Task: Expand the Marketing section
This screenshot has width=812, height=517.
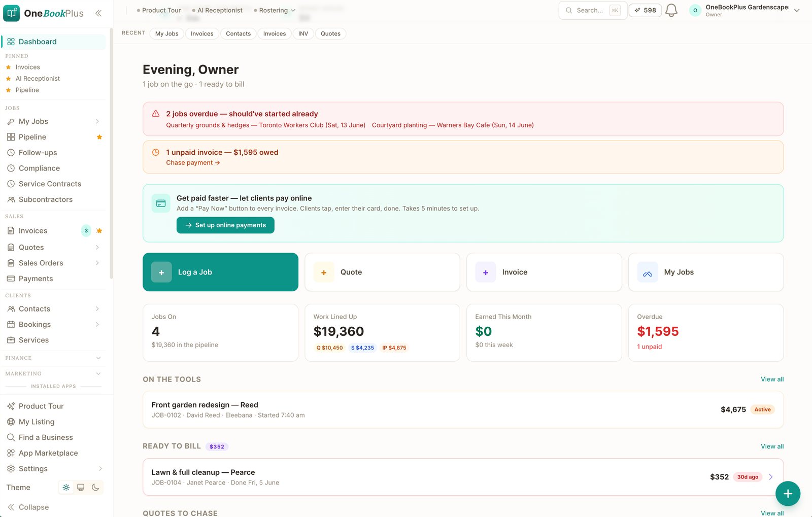Action: [53, 374]
